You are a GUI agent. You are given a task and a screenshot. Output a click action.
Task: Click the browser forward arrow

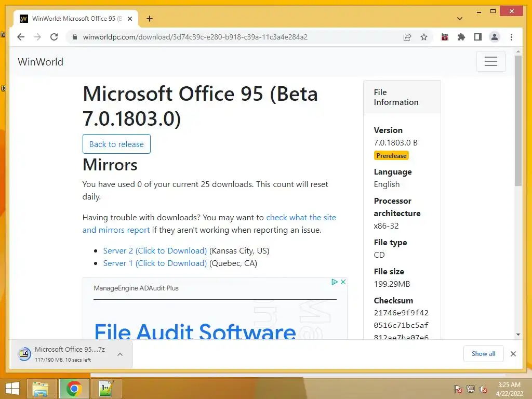click(37, 37)
